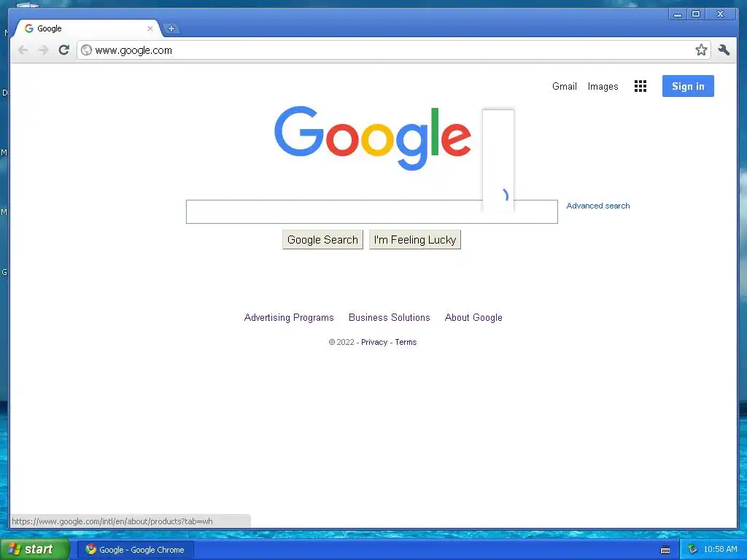Visit Business Solutions
The height and width of the screenshot is (560, 747).
tap(390, 318)
